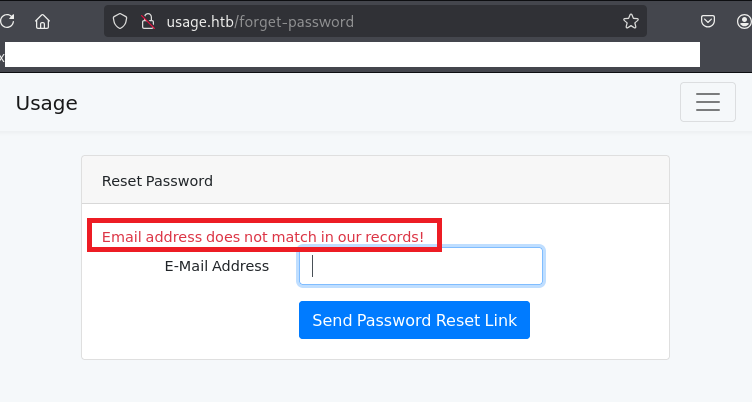Image resolution: width=752 pixels, height=402 pixels.
Task: Toggle the Usage navbar hamburger menu
Action: 708,102
